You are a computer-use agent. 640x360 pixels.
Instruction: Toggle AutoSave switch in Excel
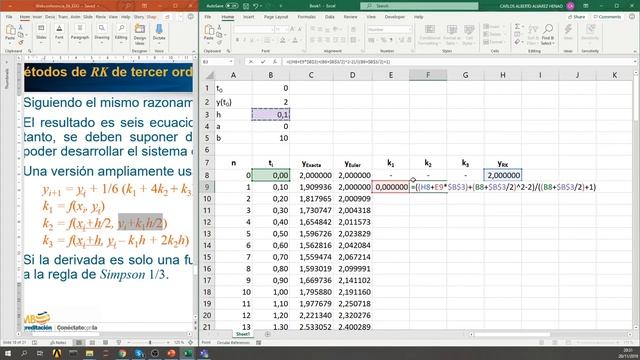[232, 6]
